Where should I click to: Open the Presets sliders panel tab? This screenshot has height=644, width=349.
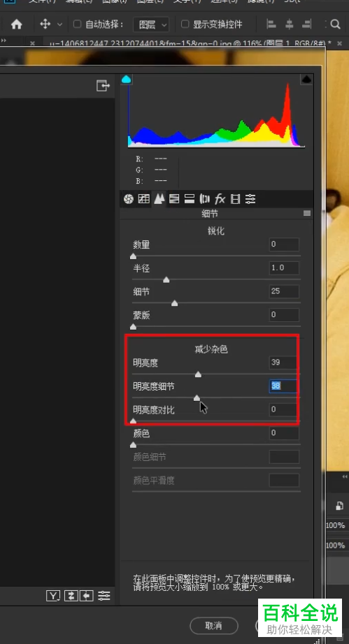pyautogui.click(x=250, y=200)
